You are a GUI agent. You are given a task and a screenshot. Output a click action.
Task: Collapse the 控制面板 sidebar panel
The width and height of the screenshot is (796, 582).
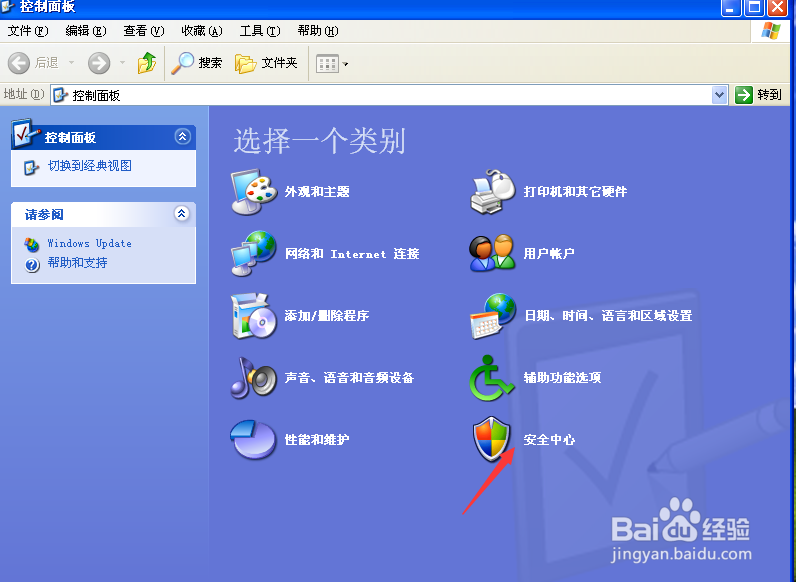(x=182, y=136)
